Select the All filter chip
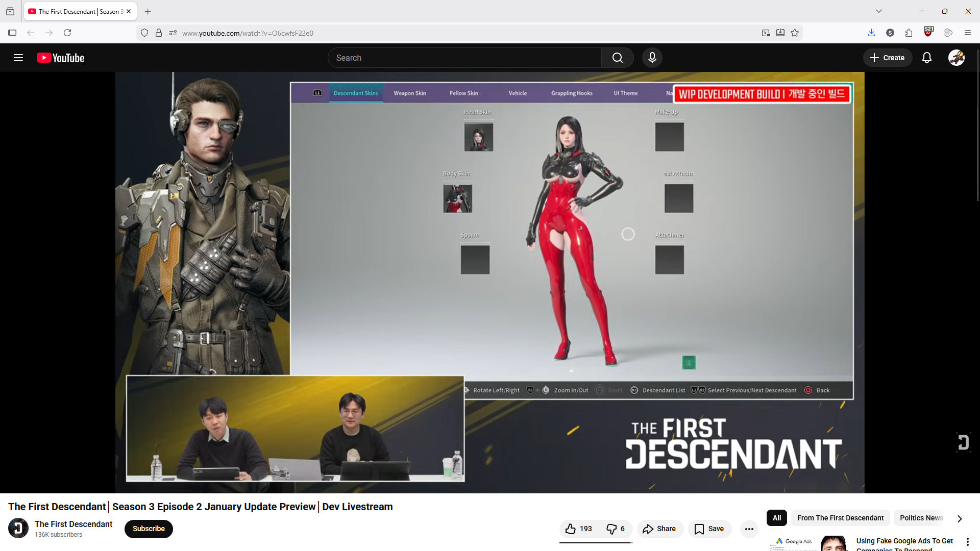 coord(776,518)
